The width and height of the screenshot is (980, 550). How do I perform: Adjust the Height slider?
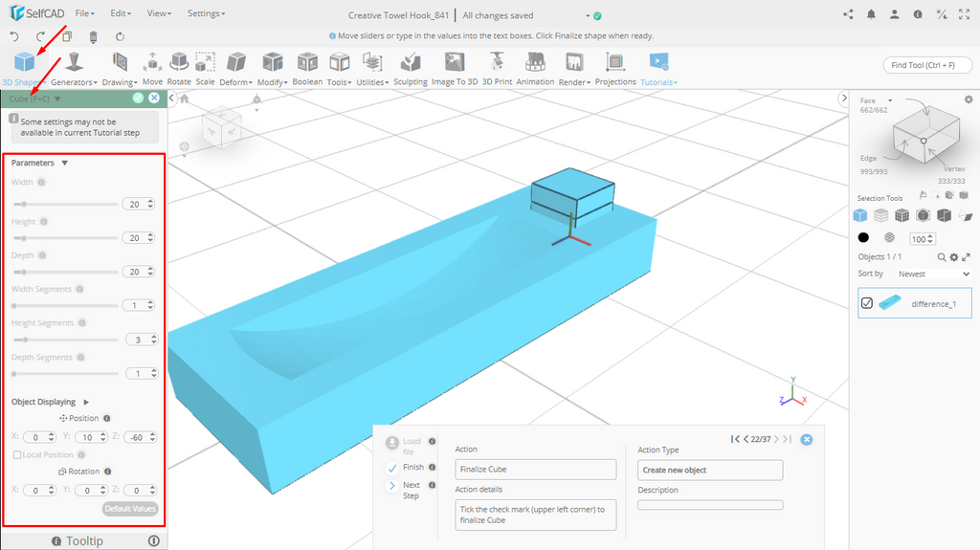(x=66, y=237)
